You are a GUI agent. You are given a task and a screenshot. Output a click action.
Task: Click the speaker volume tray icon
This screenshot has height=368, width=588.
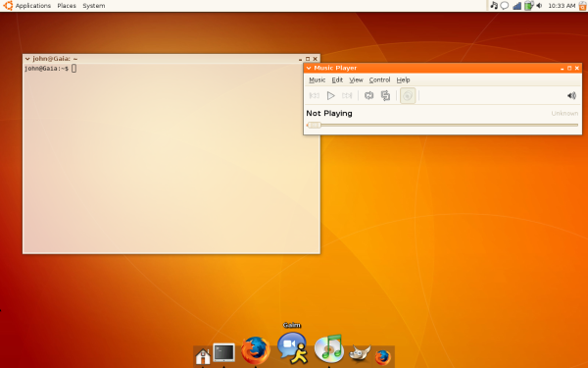[539, 6]
